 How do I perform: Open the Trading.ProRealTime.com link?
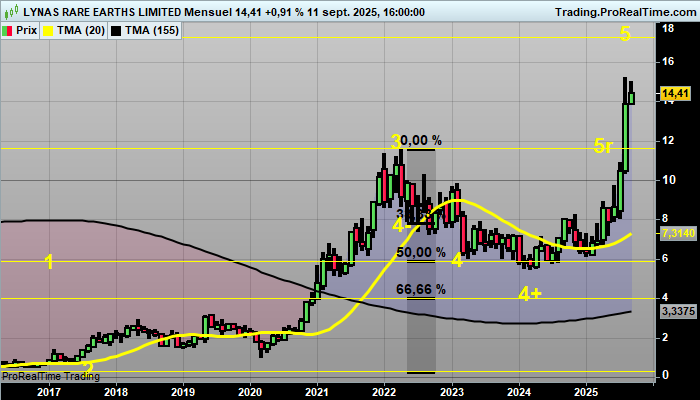(625, 12)
